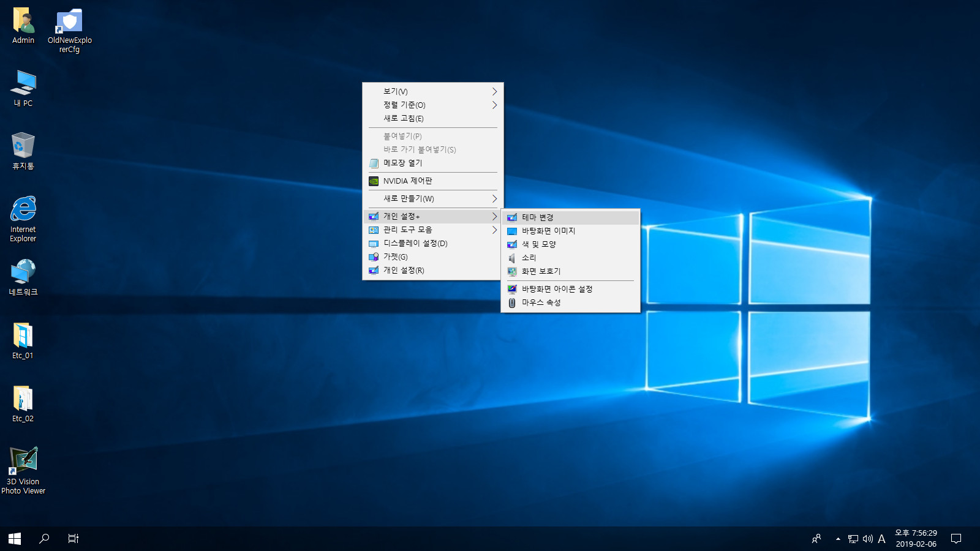Open 디스플레이 설정(D) from context menu

[433, 243]
